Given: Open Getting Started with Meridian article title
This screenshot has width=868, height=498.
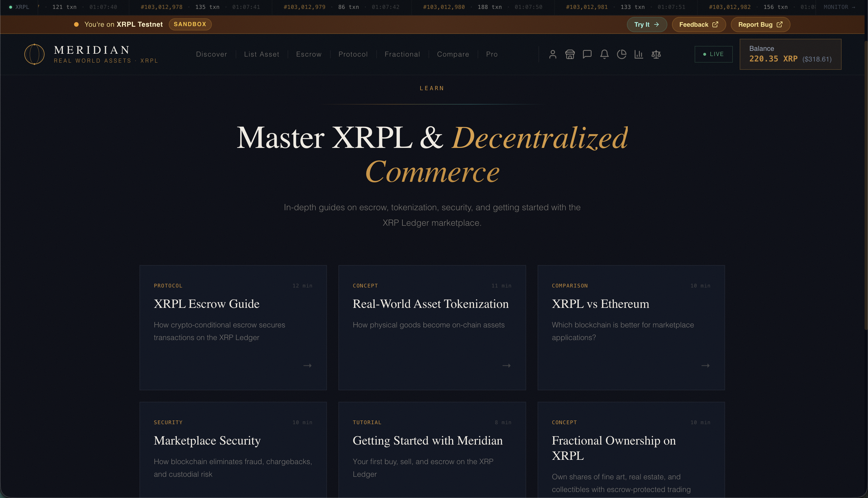Looking at the screenshot, I should tap(427, 441).
